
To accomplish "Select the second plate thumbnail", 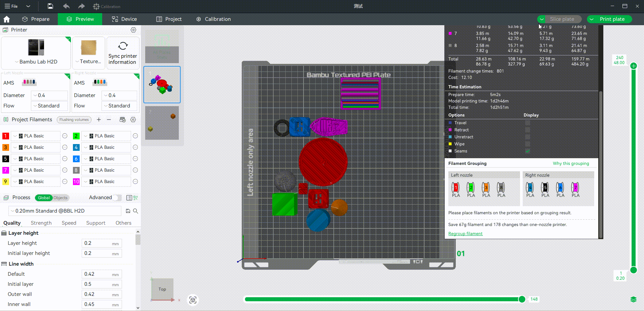I will [x=162, y=123].
